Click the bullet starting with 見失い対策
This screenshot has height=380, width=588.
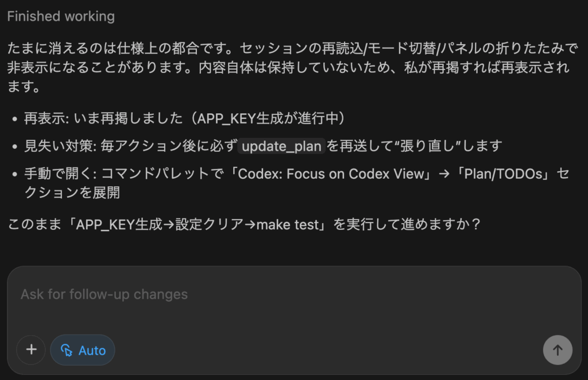(263, 146)
